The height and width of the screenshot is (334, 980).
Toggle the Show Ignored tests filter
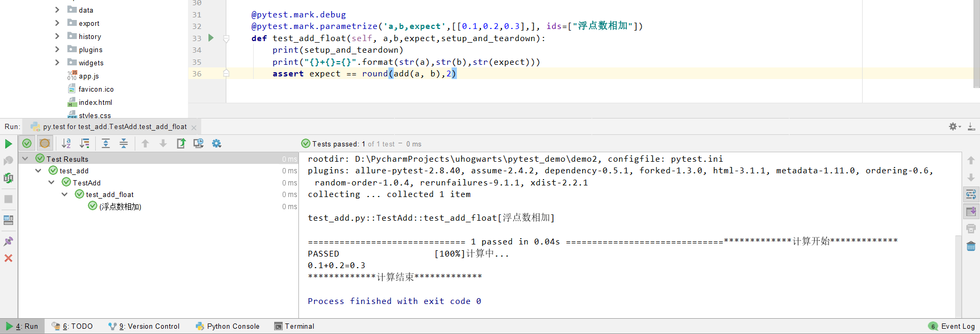tap(45, 143)
